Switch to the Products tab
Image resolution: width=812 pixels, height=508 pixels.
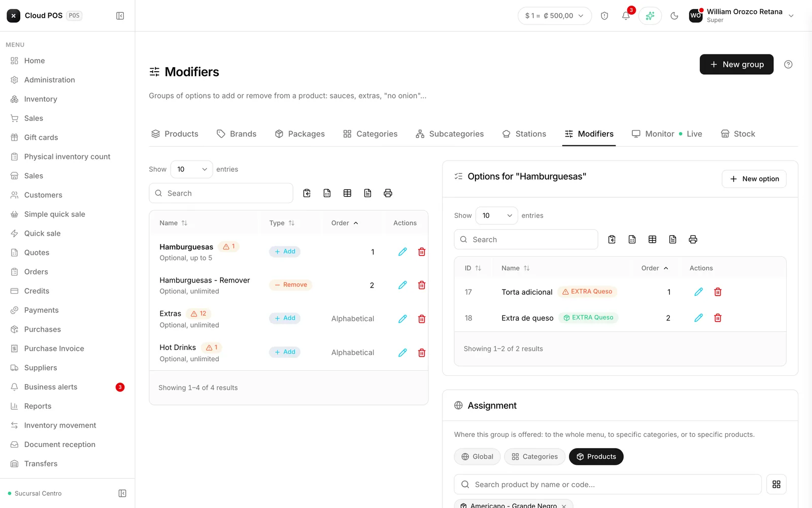[x=175, y=134]
